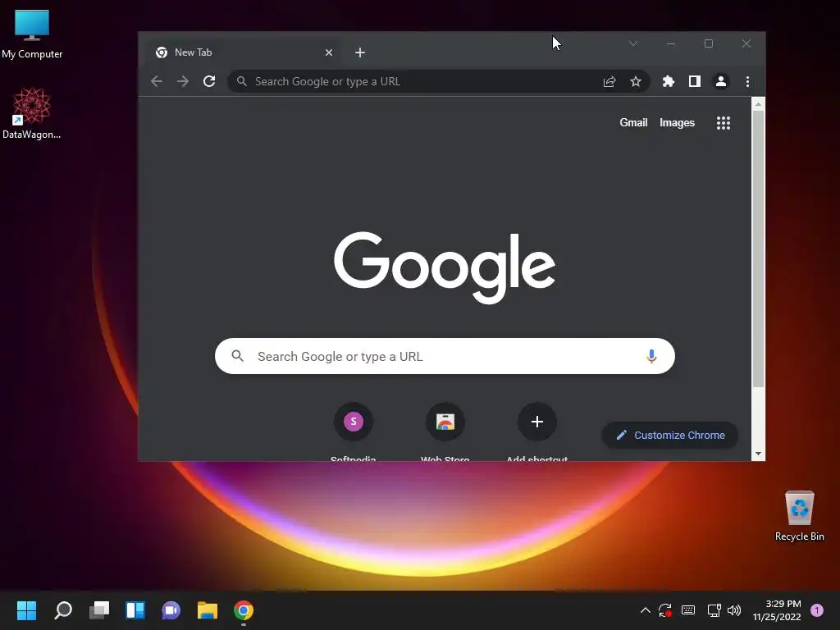The image size is (840, 630).
Task: Minimize the Chrome window
Action: pos(671,43)
